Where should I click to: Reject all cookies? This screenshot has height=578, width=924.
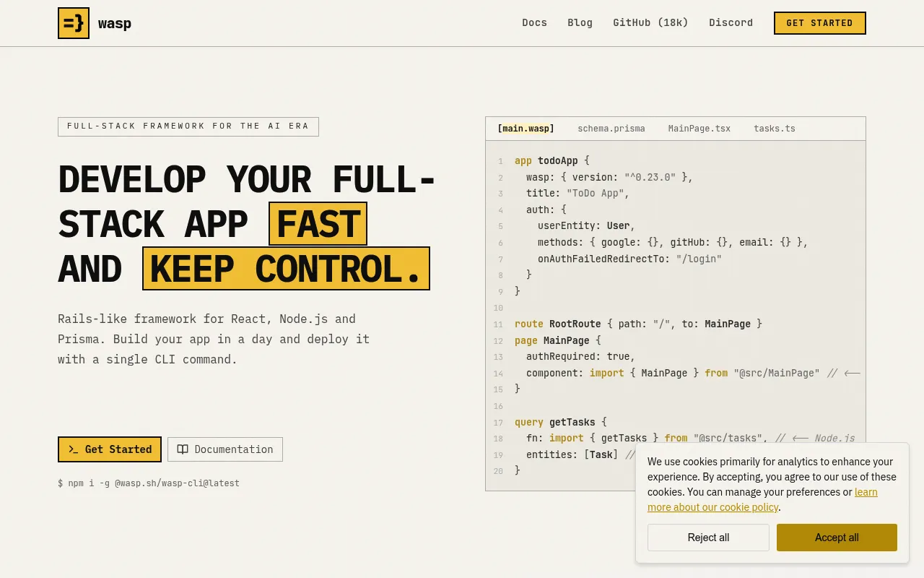[x=708, y=538]
